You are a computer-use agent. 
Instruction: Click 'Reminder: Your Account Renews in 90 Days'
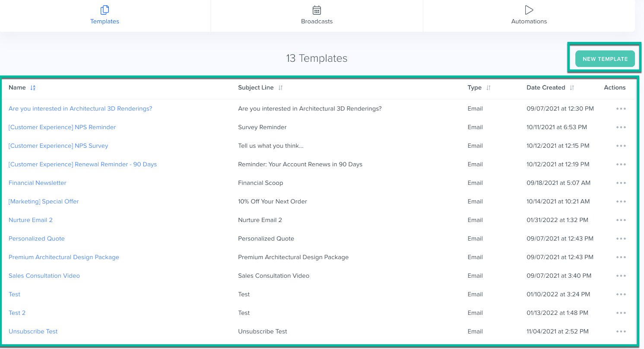coord(300,165)
